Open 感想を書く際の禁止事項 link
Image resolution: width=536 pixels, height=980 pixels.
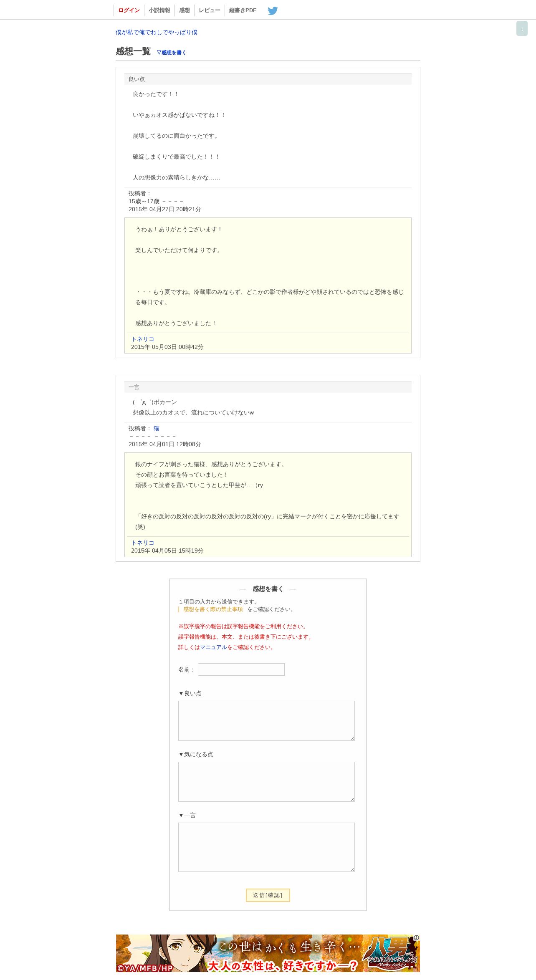tap(213, 609)
